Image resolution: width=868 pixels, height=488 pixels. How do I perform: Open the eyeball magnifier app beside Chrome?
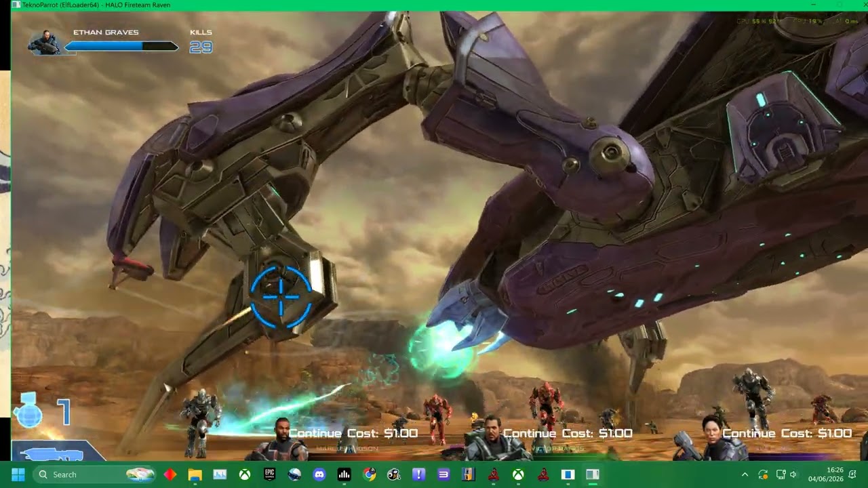(x=394, y=474)
